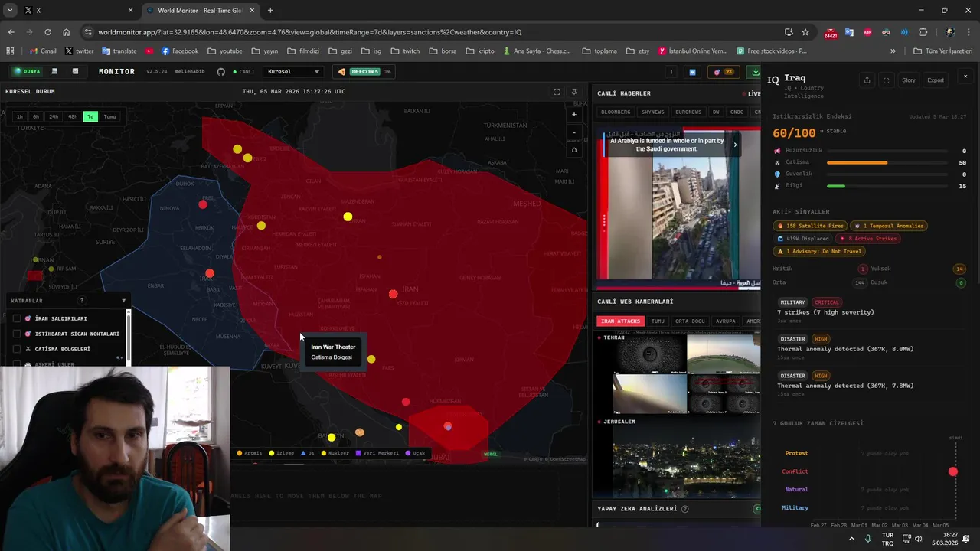980x551 pixels.
Task: Switch webcams to ORTA DOGU tab
Action: (690, 321)
